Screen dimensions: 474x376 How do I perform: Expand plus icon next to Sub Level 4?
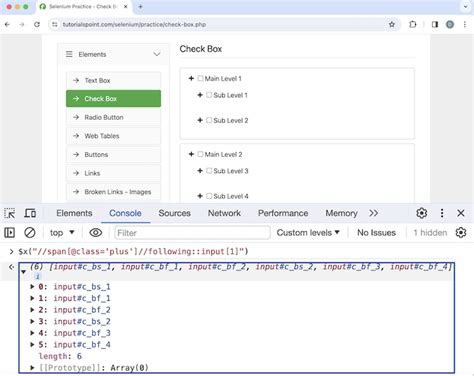coord(200,196)
